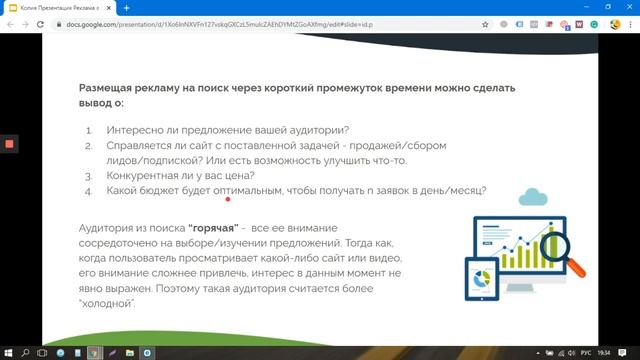Image resolution: width=640 pixels, height=360 pixels.
Task: Click the red square extension icon
Action: tap(549, 24)
